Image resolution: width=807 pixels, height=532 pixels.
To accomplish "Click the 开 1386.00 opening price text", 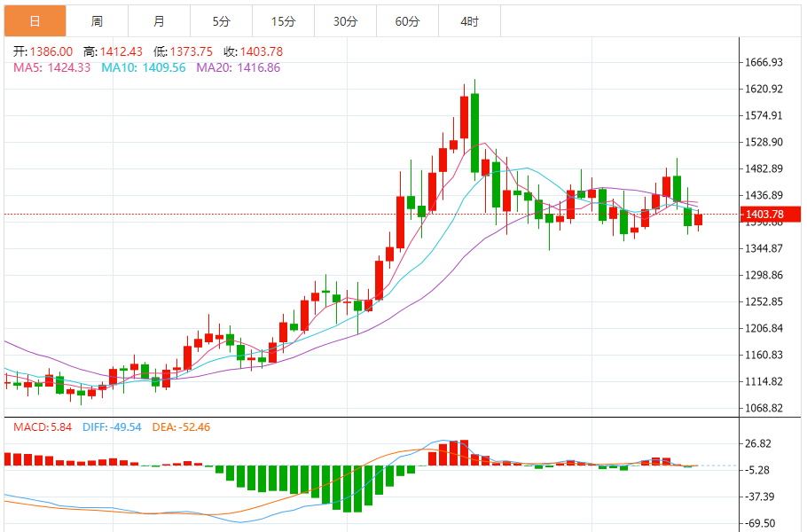I will click(x=43, y=51).
